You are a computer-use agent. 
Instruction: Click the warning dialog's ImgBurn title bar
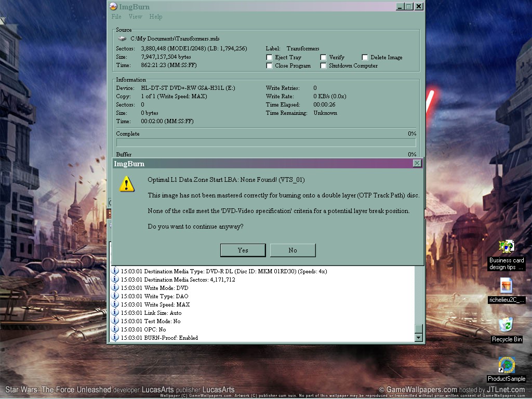268,164
